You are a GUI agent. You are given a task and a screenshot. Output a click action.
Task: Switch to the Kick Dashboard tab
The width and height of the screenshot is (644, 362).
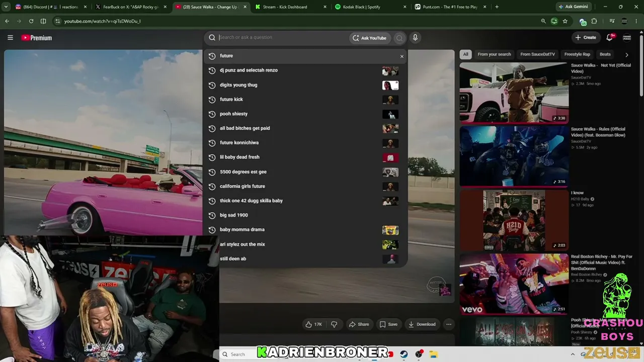click(x=291, y=7)
